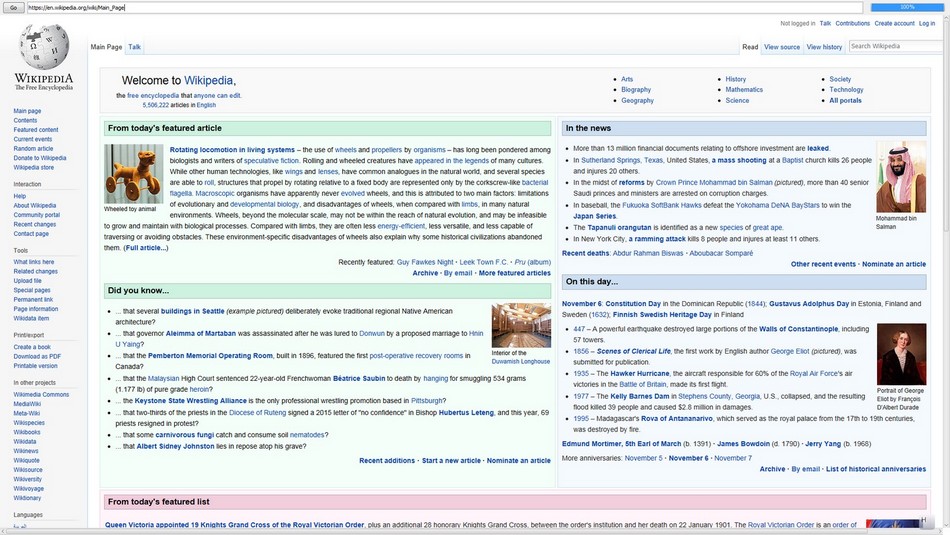Click All portals link
This screenshot has width=950, height=535.
pos(845,101)
